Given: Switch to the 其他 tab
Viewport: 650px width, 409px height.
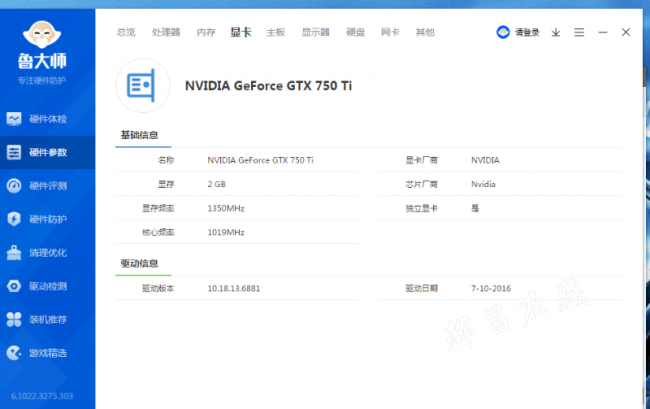Looking at the screenshot, I should click(x=425, y=32).
